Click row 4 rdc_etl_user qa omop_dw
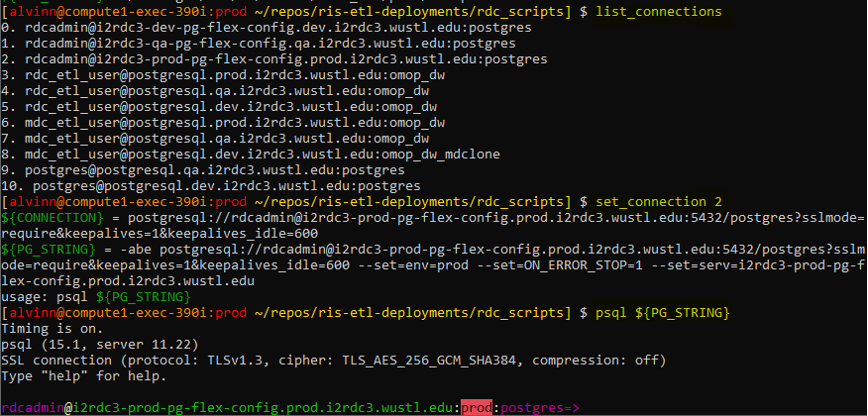The width and height of the screenshot is (868, 416). click(215, 91)
